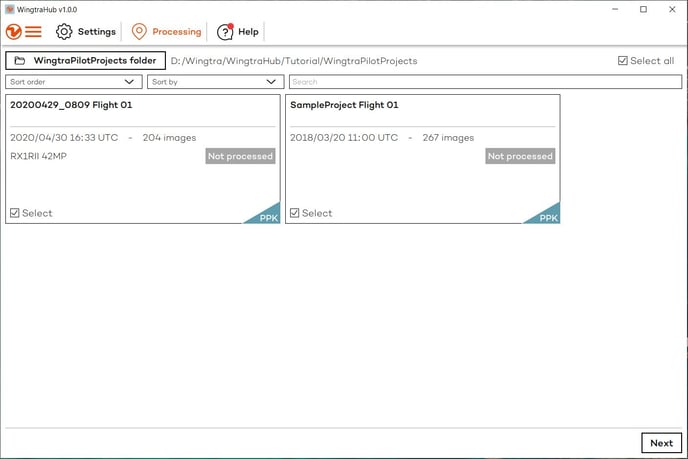The width and height of the screenshot is (688, 459).
Task: Click into the Search field
Action: pos(485,82)
